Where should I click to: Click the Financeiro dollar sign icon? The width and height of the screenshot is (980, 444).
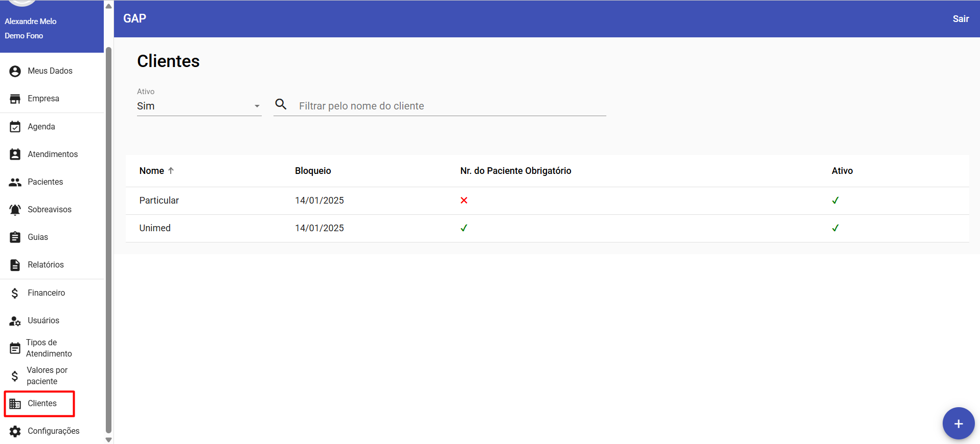[x=15, y=293]
